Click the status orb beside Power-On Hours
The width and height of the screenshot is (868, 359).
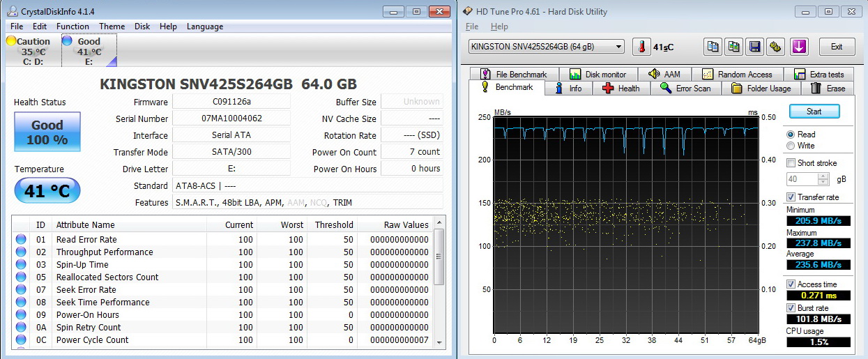click(21, 314)
